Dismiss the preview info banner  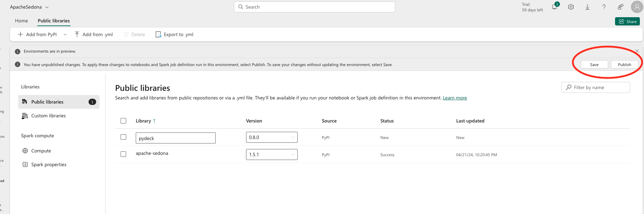coord(637,51)
